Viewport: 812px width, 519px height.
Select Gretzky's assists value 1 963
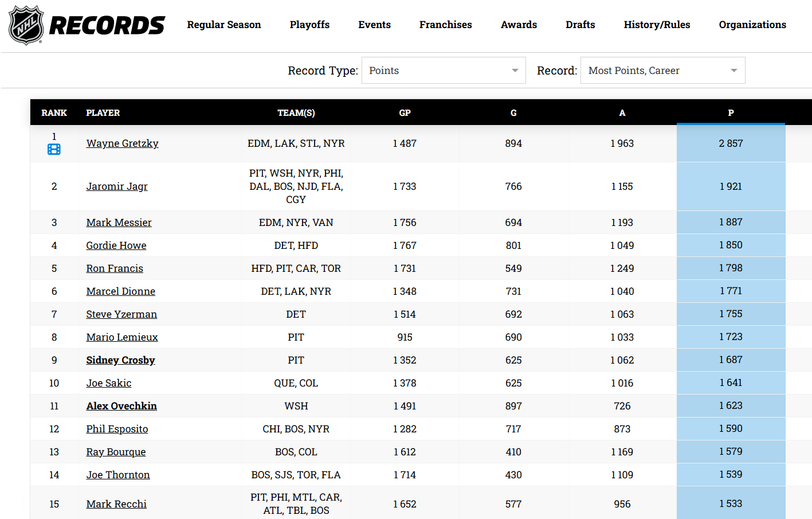pyautogui.click(x=622, y=143)
